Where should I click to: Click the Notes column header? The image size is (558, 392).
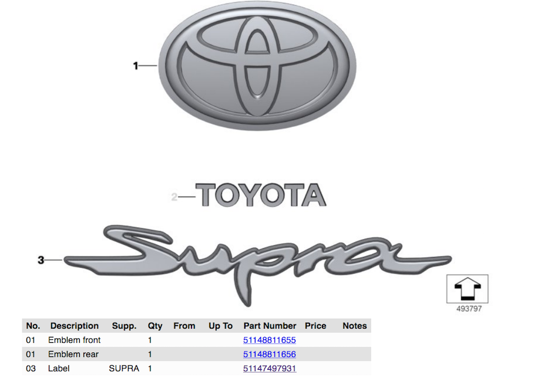tap(355, 326)
